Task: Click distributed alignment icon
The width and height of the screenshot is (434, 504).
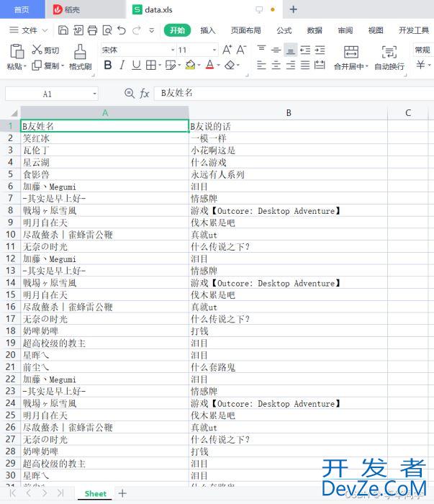Action: [x=320, y=66]
